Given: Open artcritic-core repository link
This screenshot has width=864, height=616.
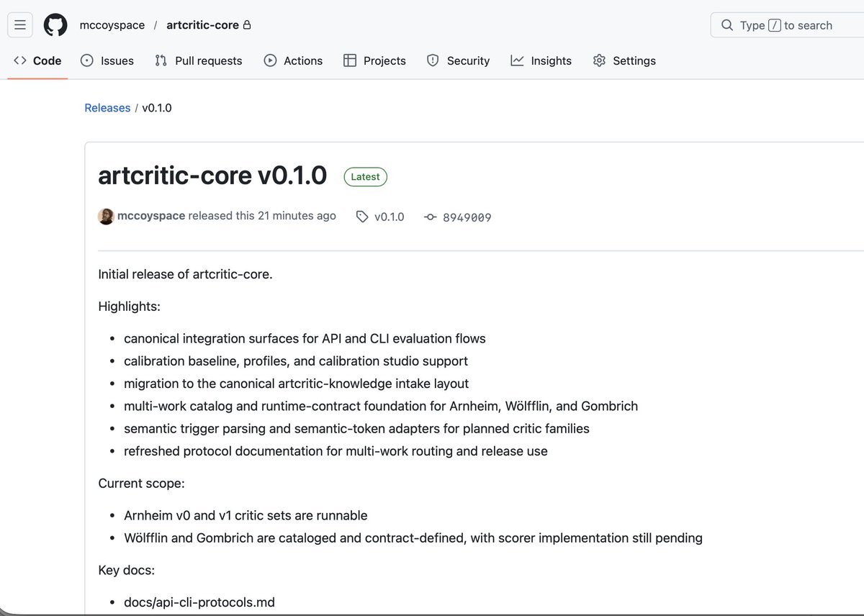Looking at the screenshot, I should coord(202,25).
